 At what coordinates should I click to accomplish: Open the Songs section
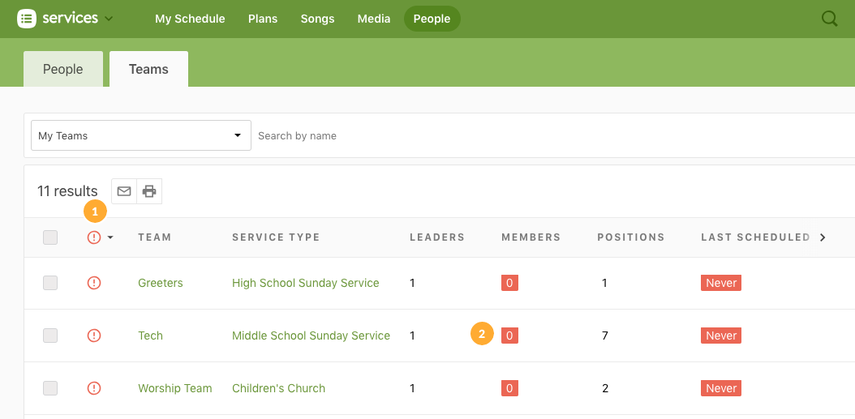point(317,19)
